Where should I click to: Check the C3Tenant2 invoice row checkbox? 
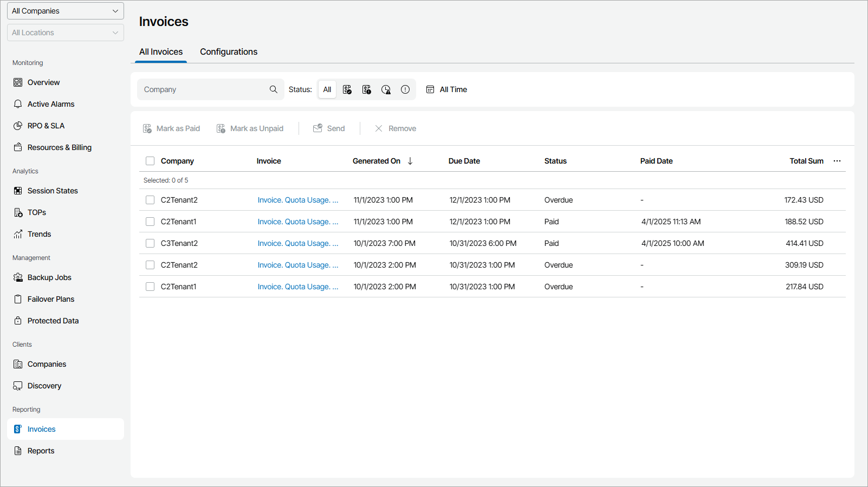pos(150,243)
